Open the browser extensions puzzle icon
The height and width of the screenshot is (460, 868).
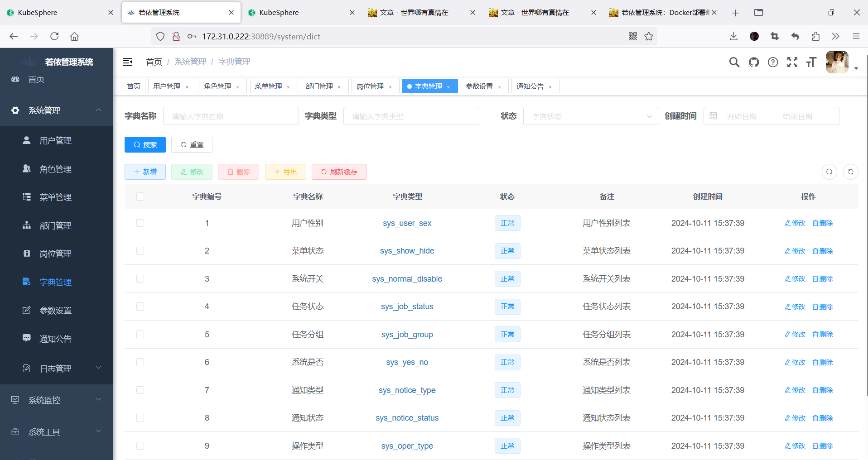[815, 36]
